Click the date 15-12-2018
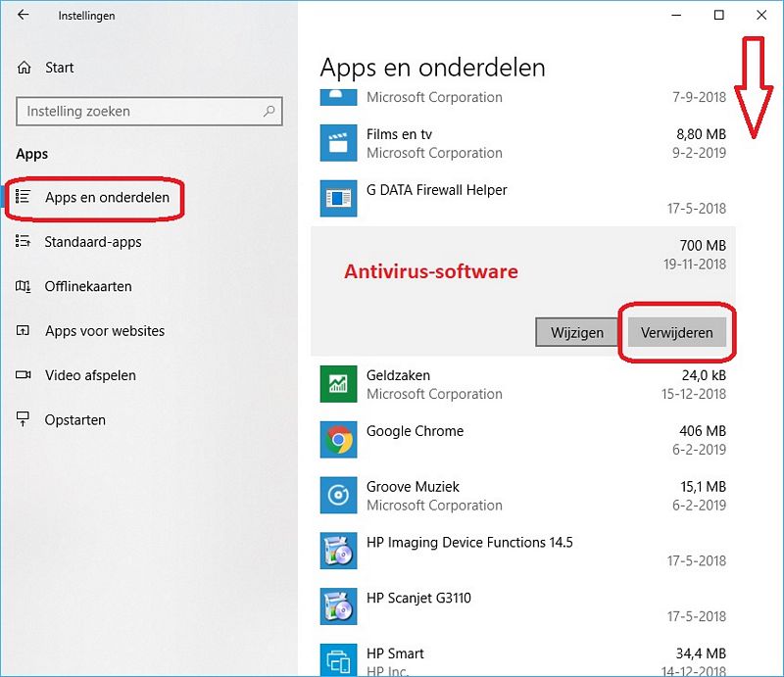Screen dimensions: 784x677 point(694,394)
